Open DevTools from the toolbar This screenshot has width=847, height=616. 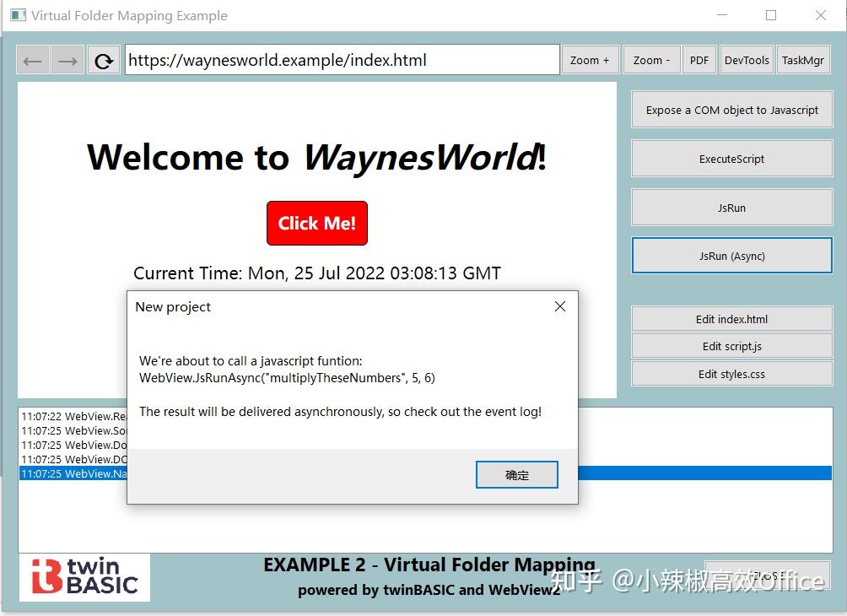[x=746, y=59]
